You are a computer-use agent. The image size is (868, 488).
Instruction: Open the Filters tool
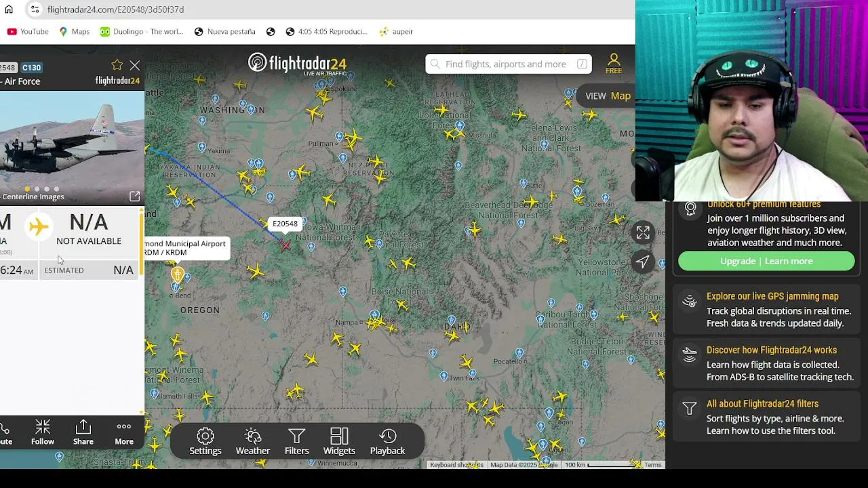point(296,441)
